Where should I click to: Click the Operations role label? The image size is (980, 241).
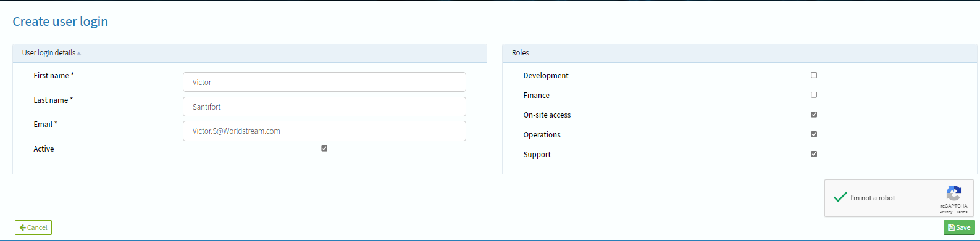tap(542, 135)
